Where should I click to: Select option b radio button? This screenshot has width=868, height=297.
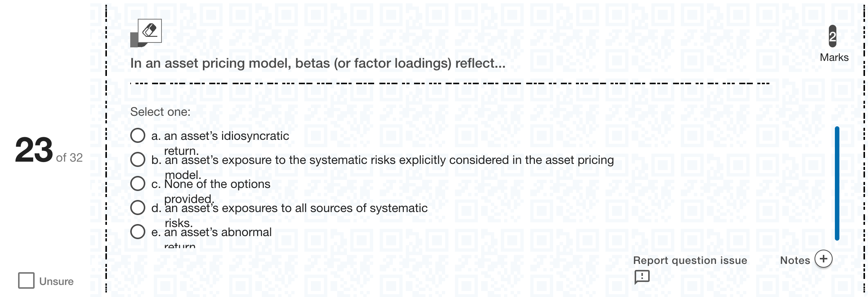click(138, 159)
